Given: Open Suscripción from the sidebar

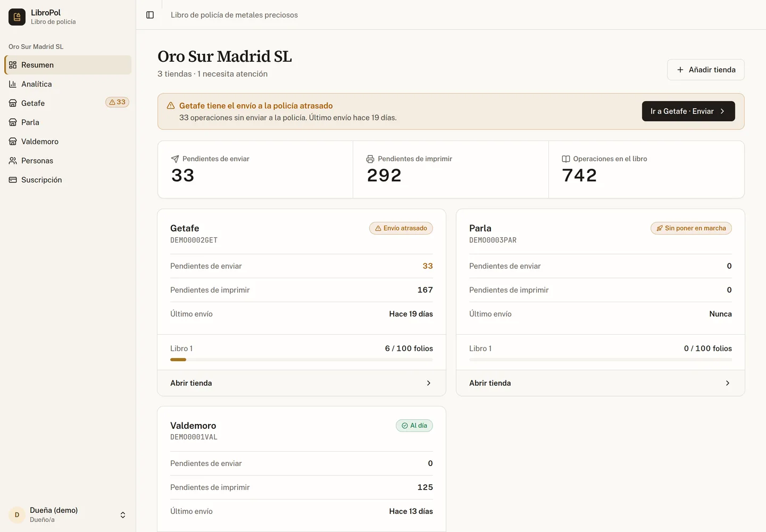Looking at the screenshot, I should [x=68, y=180].
